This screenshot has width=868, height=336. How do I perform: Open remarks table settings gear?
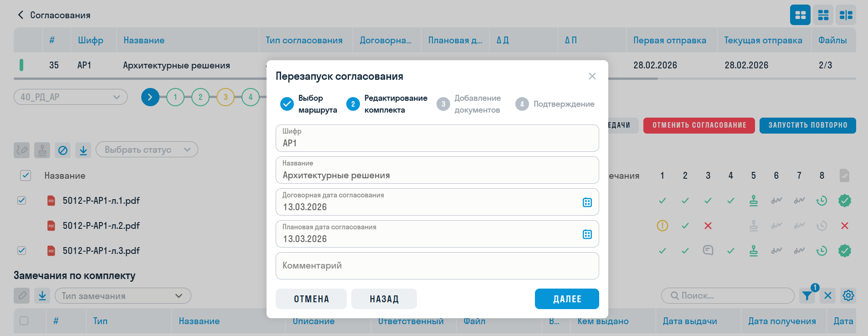(848, 296)
